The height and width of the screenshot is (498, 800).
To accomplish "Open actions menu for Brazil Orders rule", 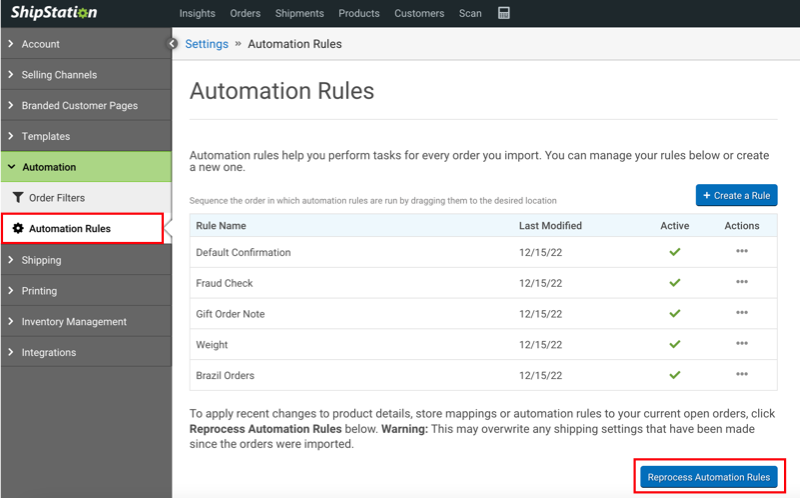I will point(742,374).
